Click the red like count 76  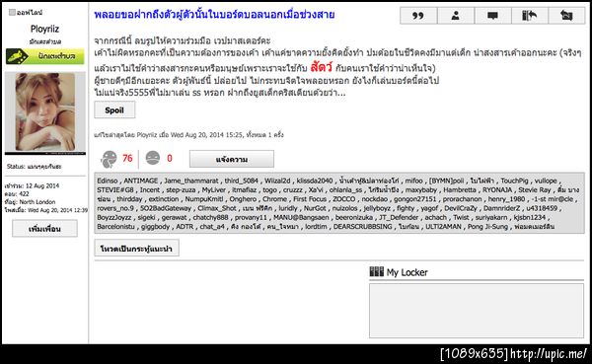pyautogui.click(x=127, y=158)
